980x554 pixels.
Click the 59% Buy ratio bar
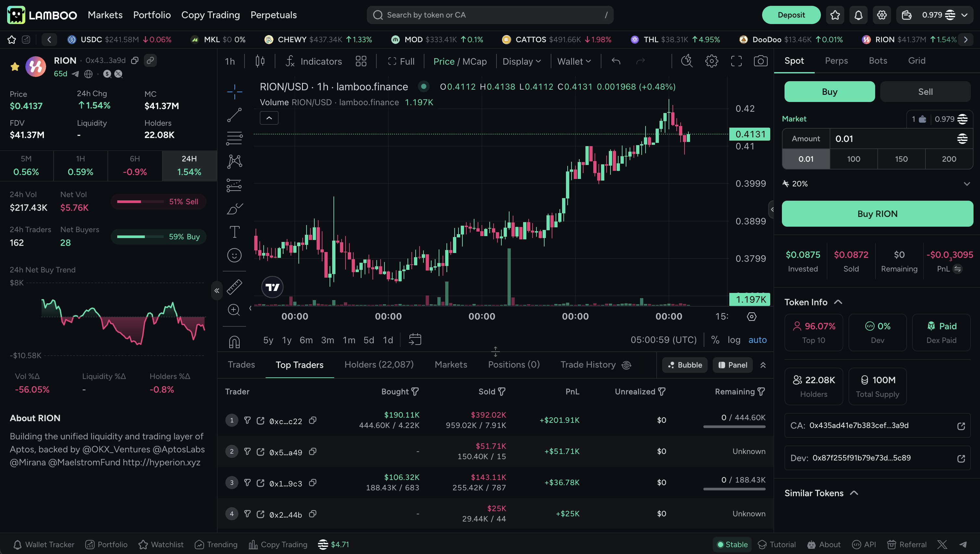pyautogui.click(x=158, y=237)
